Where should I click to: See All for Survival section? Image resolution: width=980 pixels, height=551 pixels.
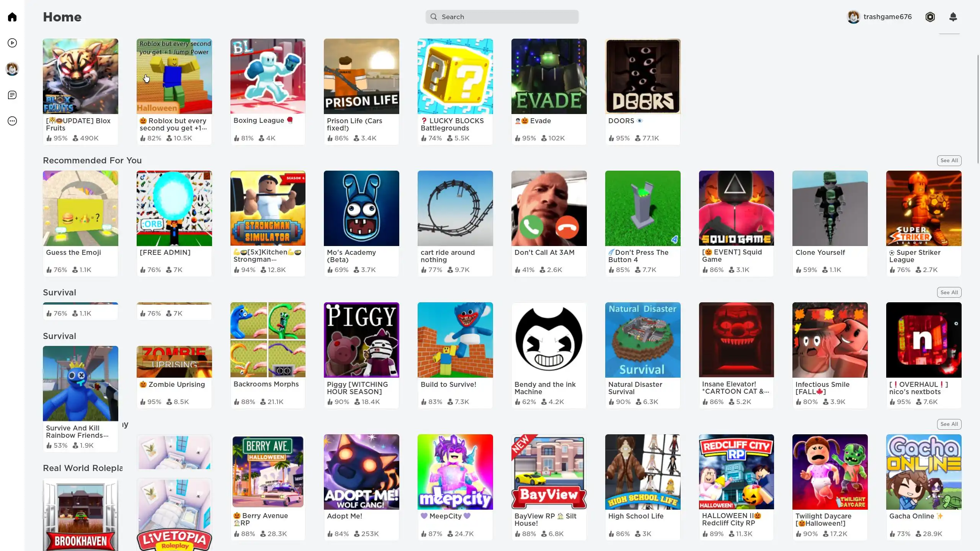tap(949, 292)
